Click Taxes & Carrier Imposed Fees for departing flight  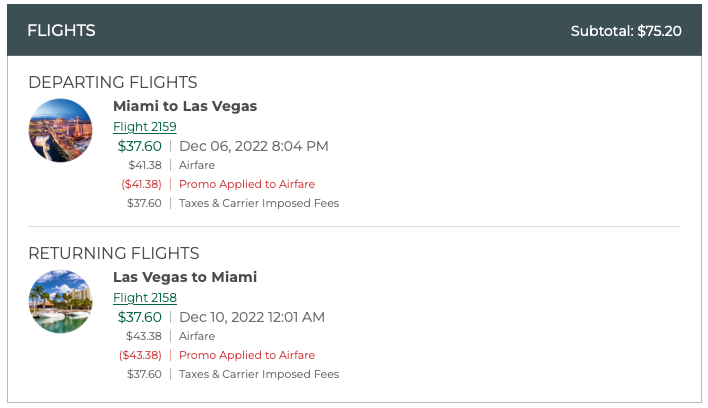pos(259,203)
